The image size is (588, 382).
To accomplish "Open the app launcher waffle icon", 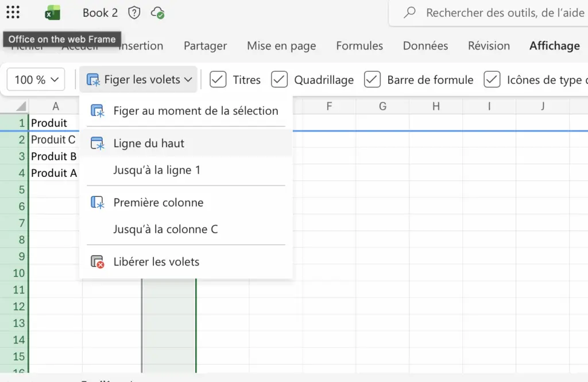I will click(x=13, y=13).
